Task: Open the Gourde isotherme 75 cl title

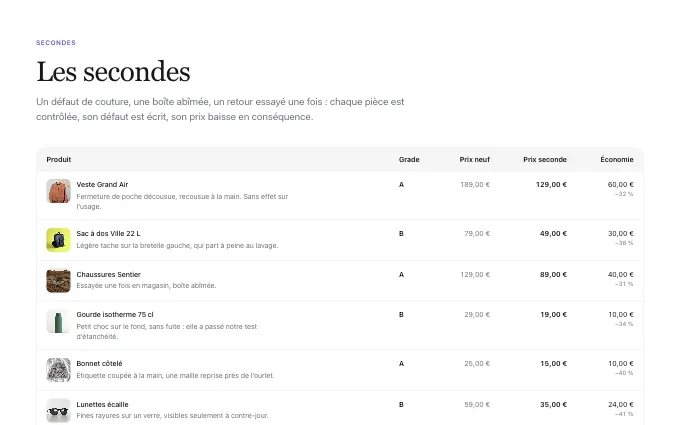Action: pos(115,314)
